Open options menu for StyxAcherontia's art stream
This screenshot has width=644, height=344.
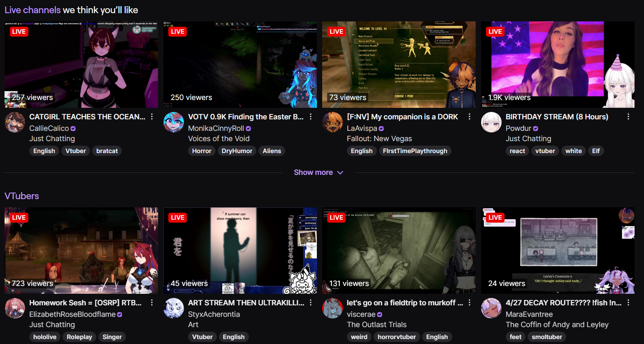coord(311,303)
